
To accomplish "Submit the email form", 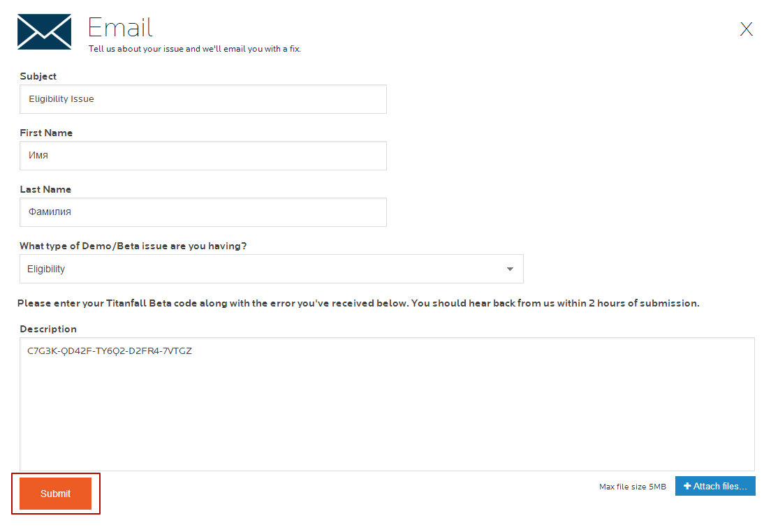I will pos(56,494).
